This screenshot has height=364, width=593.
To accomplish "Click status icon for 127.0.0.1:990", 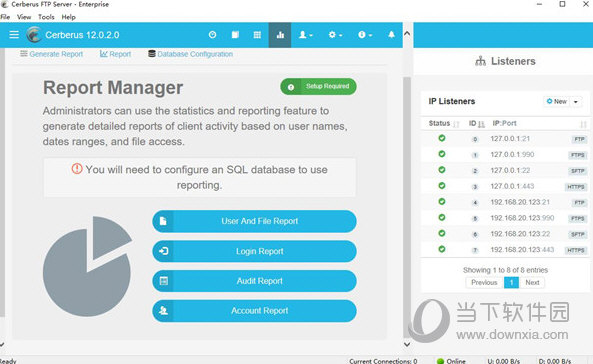I will tap(442, 154).
